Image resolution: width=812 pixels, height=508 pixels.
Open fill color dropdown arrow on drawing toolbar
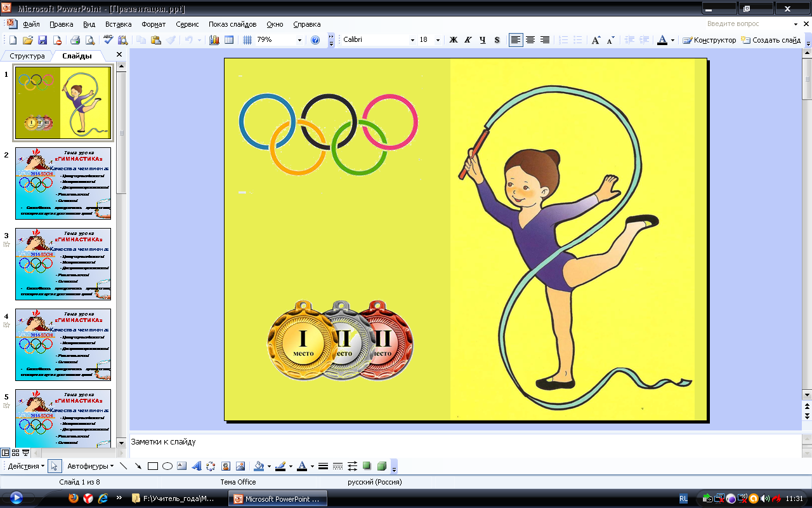click(269, 466)
